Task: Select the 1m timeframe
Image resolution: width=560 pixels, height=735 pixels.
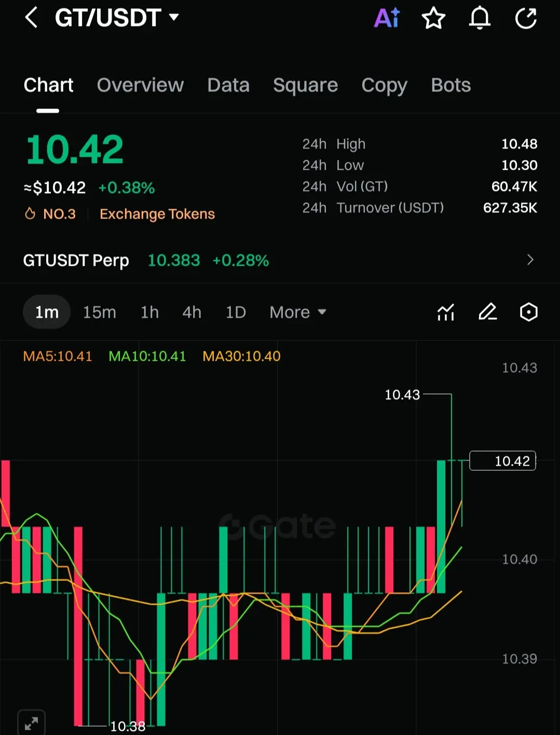Action: coord(47,312)
